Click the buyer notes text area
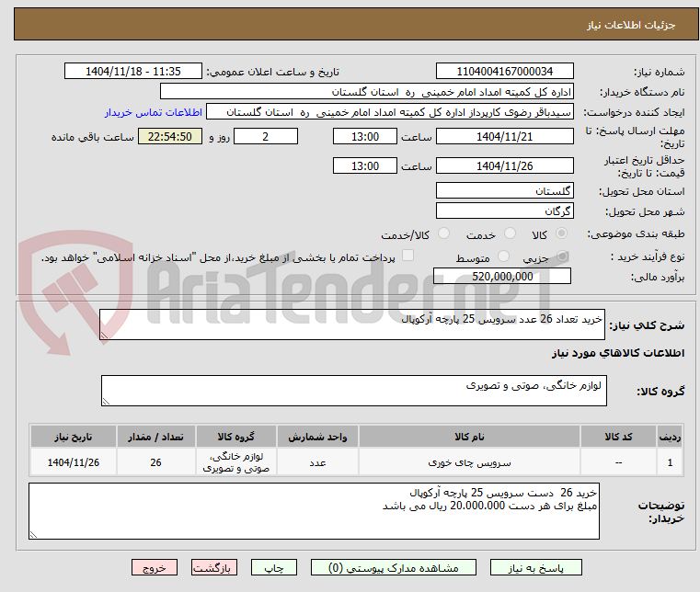 click(314, 511)
